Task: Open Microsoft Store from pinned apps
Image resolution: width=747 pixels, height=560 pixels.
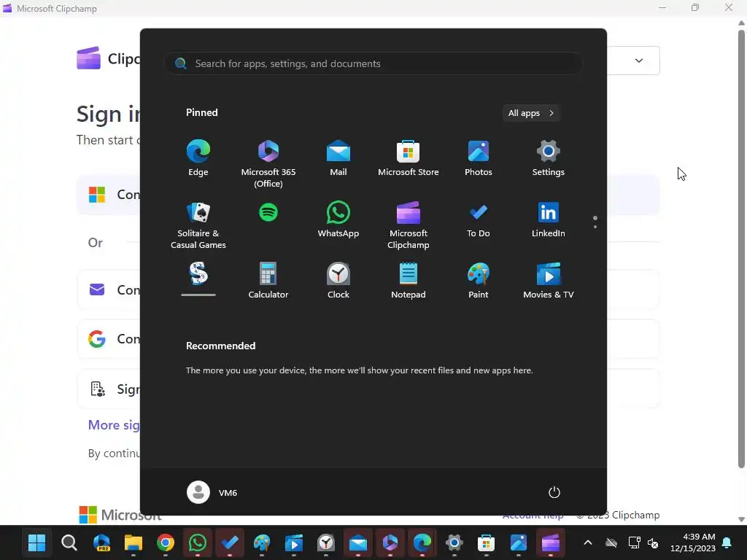Action: click(409, 158)
